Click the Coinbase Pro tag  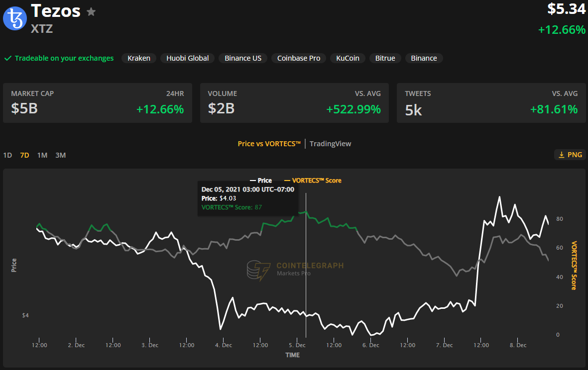pos(298,58)
